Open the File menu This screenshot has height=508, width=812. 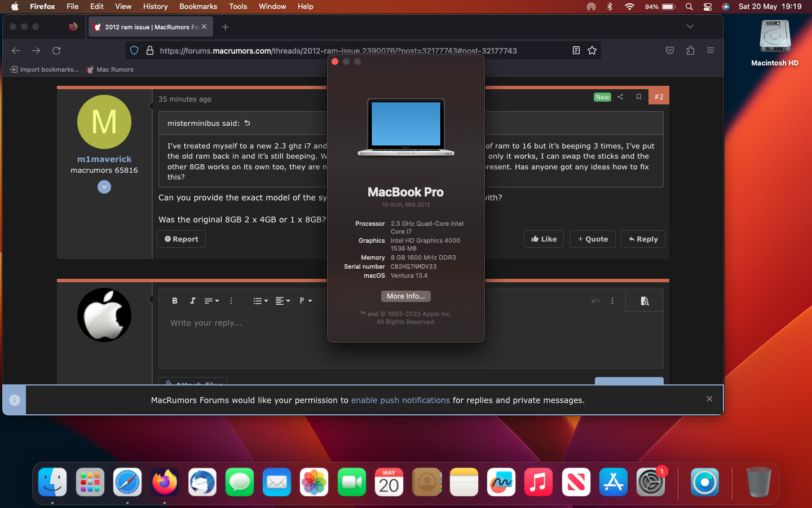(x=73, y=6)
